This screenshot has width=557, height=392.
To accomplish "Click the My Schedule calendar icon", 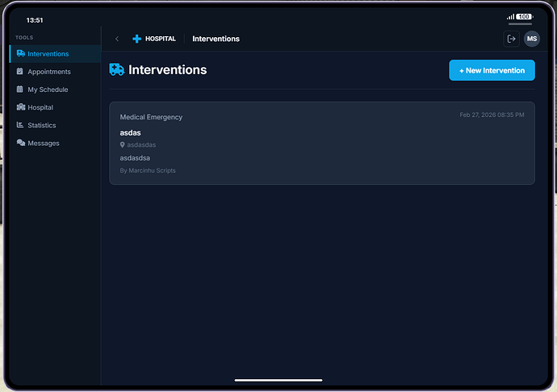I will tap(20, 90).
